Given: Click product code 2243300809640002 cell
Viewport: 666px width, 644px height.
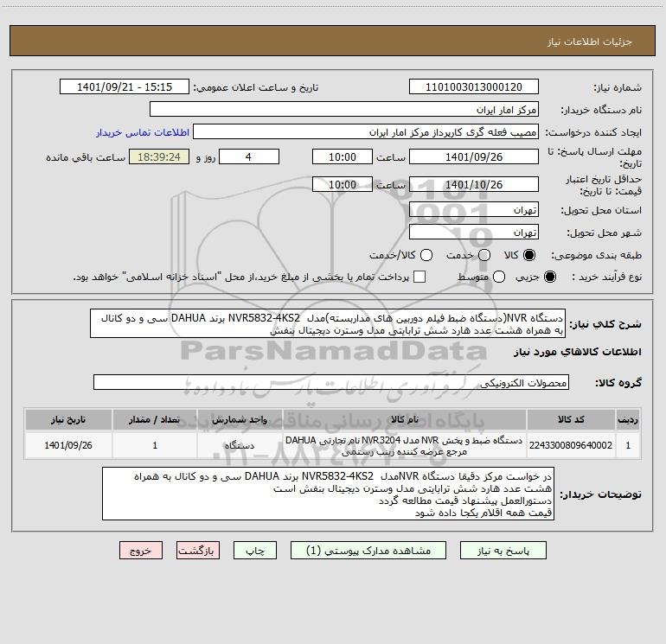Looking at the screenshot, I should 571,445.
